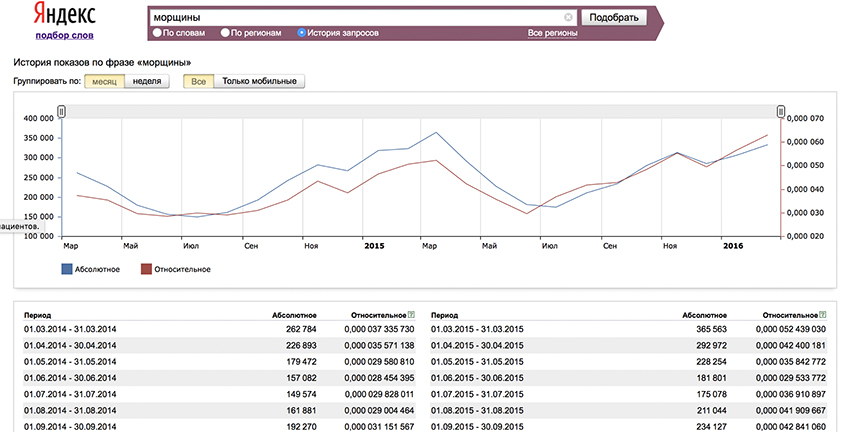The image size is (850, 432).
Task: Group the data by неделя
Action: point(147,81)
